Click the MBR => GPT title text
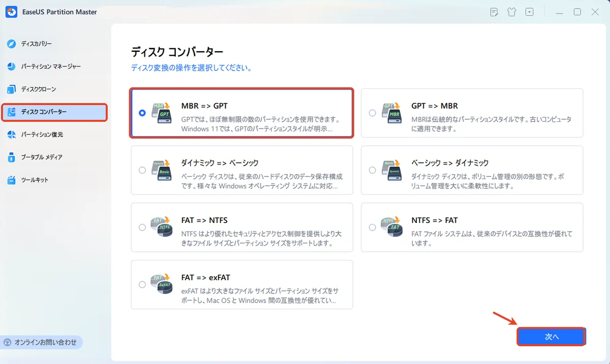 204,106
